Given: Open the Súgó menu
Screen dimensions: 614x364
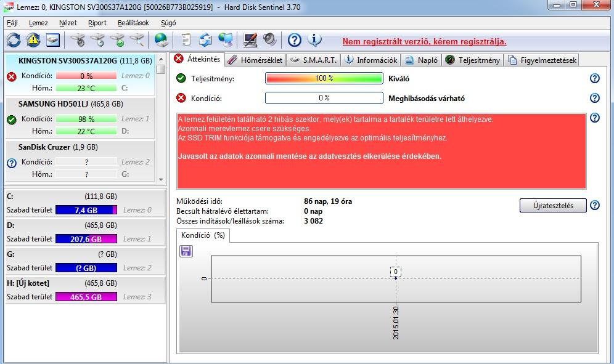Looking at the screenshot, I should tap(168, 23).
